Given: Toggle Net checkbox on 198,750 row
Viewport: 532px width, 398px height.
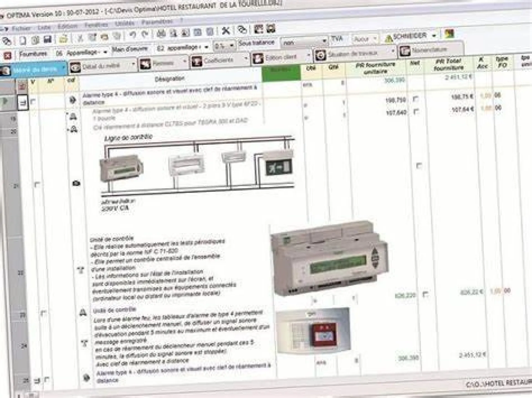Looking at the screenshot, I should (416, 99).
